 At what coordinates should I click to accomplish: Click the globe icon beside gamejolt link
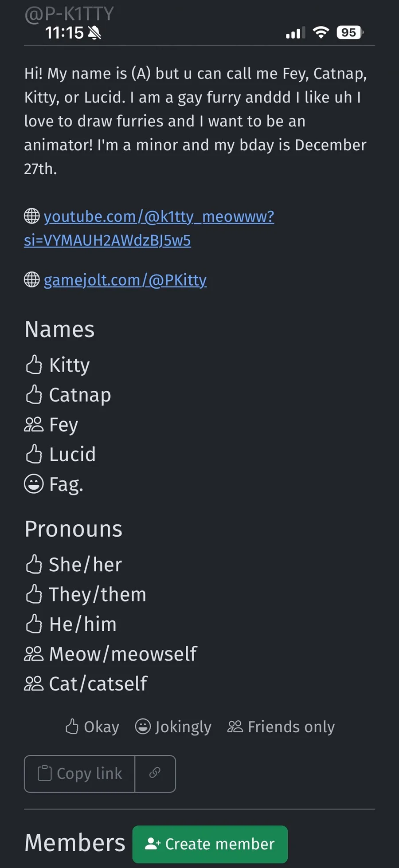32,280
